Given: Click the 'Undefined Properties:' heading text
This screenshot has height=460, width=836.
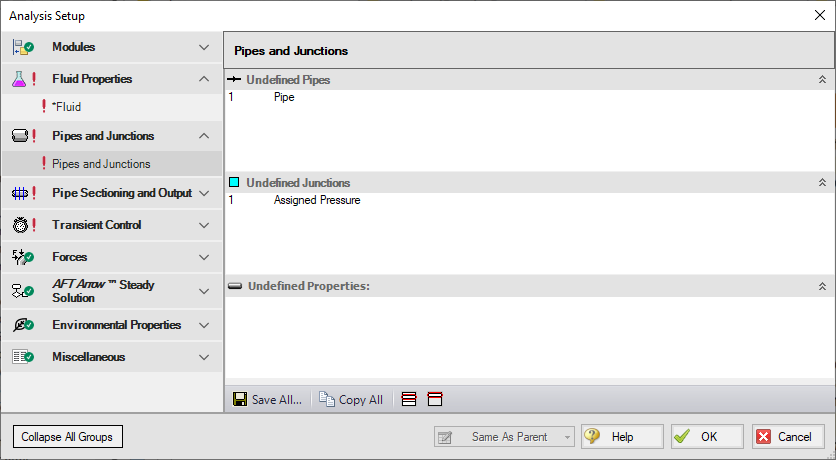Looking at the screenshot, I should click(x=309, y=286).
